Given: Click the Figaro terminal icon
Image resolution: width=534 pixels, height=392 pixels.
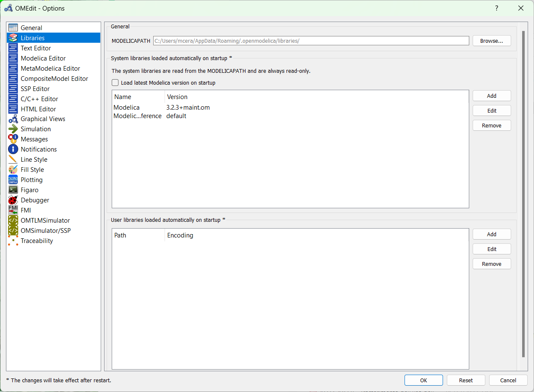Looking at the screenshot, I should (13, 190).
